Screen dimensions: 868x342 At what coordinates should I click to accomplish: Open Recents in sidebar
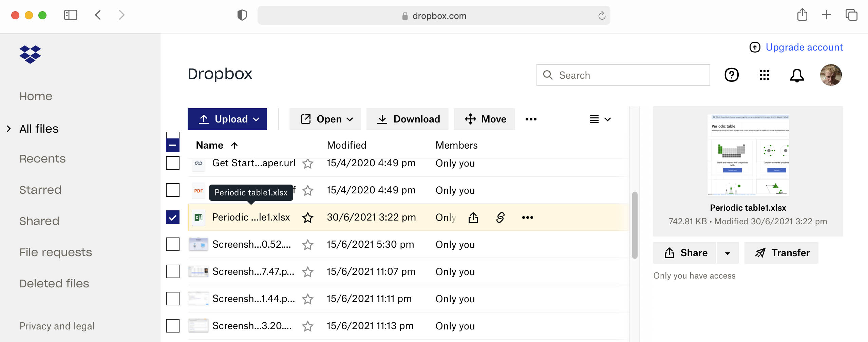pos(42,159)
